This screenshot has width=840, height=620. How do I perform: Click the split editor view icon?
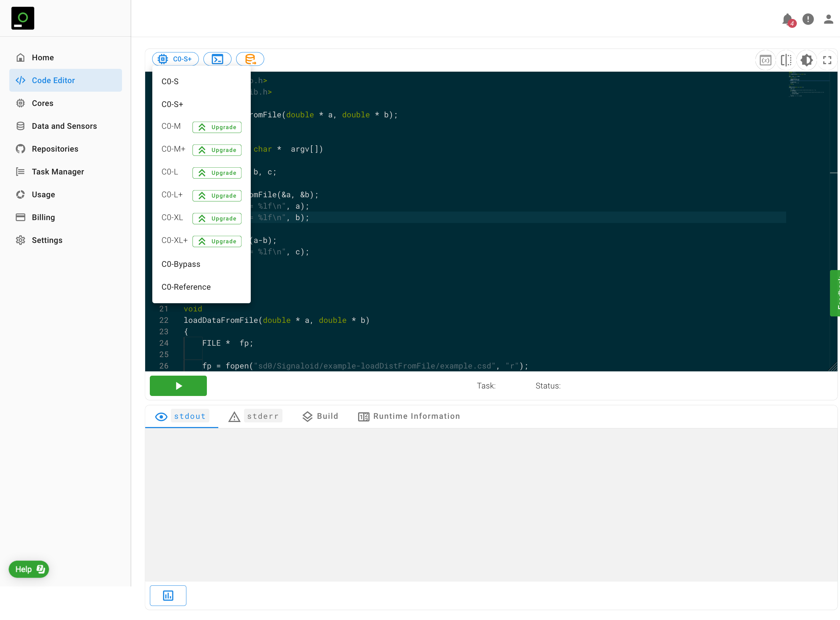[785, 60]
